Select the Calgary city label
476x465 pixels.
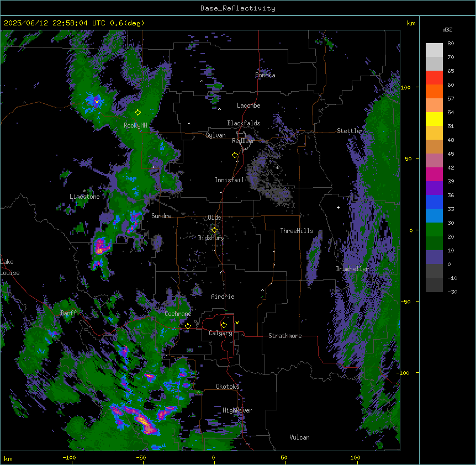(x=220, y=333)
